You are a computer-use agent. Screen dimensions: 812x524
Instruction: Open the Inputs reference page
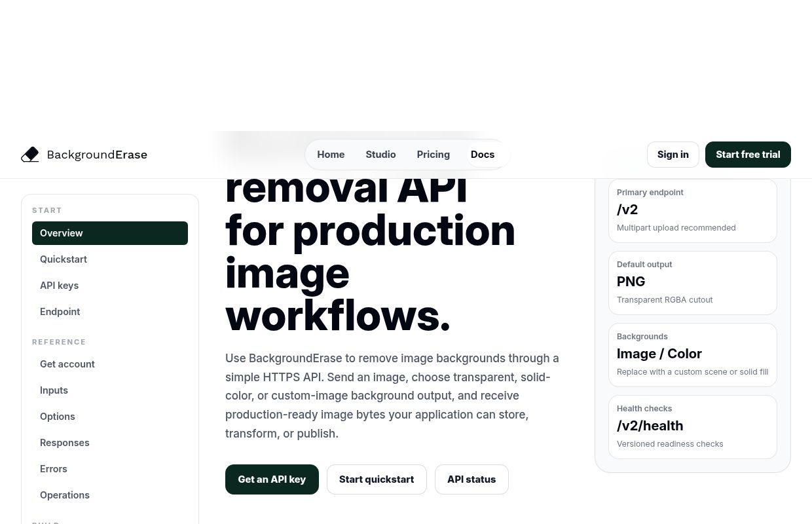click(x=110, y=390)
